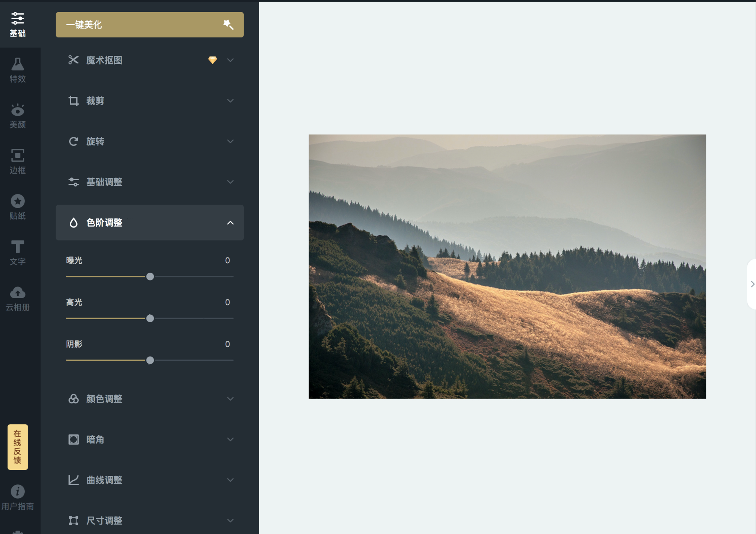The width and height of the screenshot is (756, 534).
Task: Click the 高光 value 0
Action: (x=228, y=302)
